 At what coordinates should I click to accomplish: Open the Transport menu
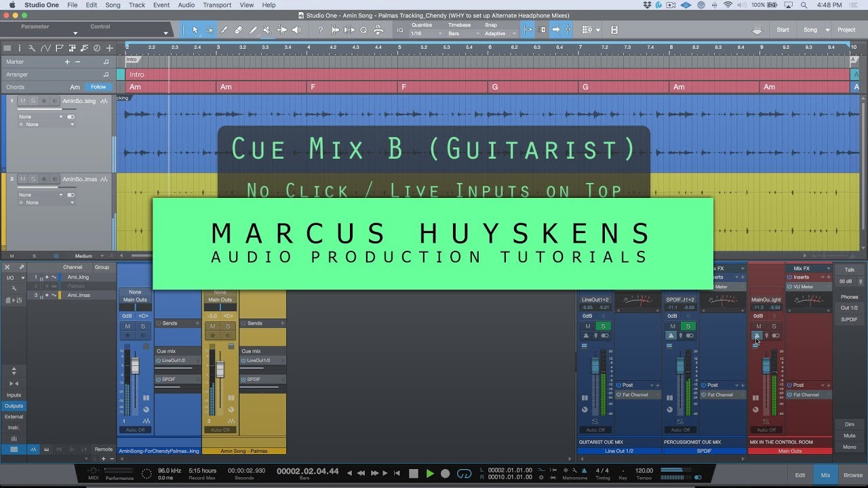(217, 5)
